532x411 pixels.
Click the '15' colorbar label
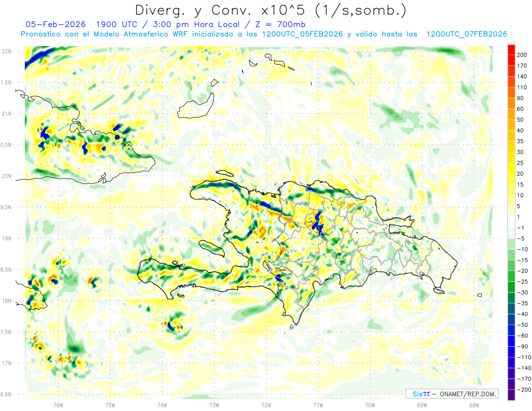[520, 184]
